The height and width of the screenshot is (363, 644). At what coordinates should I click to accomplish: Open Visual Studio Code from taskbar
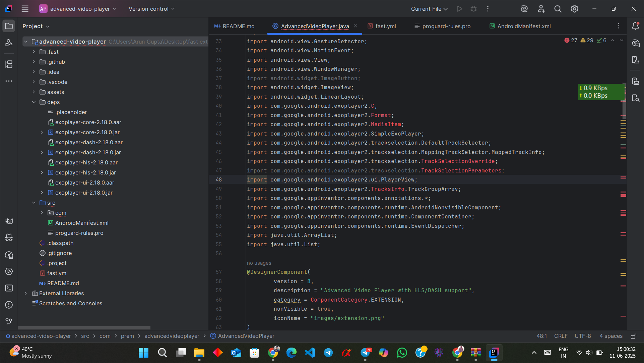point(310,353)
